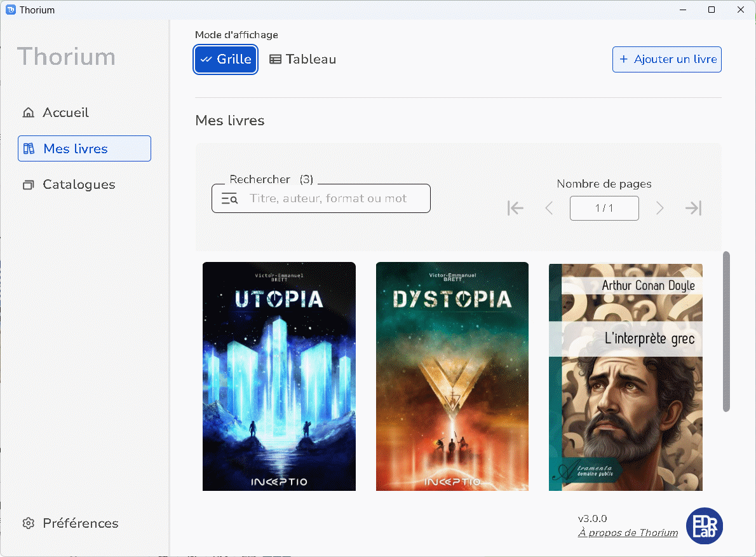Click the books scrollbar thumb

coord(726,332)
